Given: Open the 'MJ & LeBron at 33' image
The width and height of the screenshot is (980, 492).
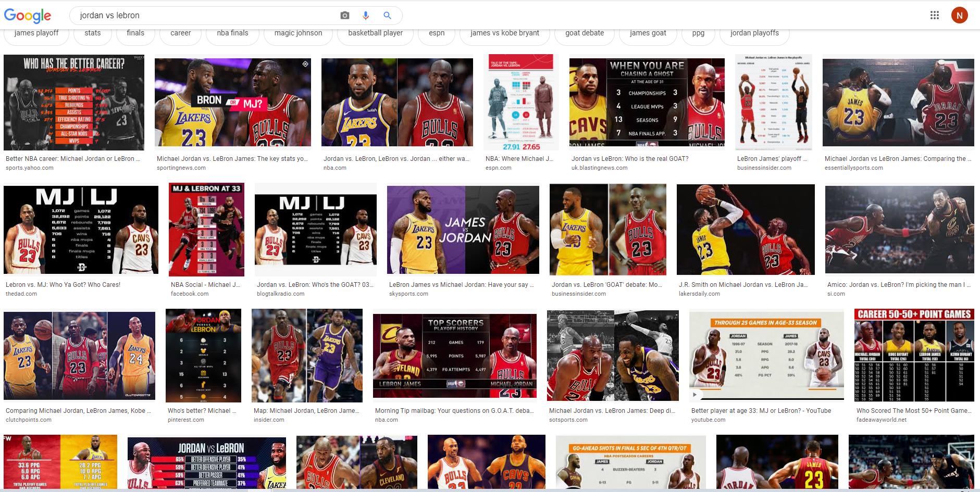Looking at the screenshot, I should 206,230.
